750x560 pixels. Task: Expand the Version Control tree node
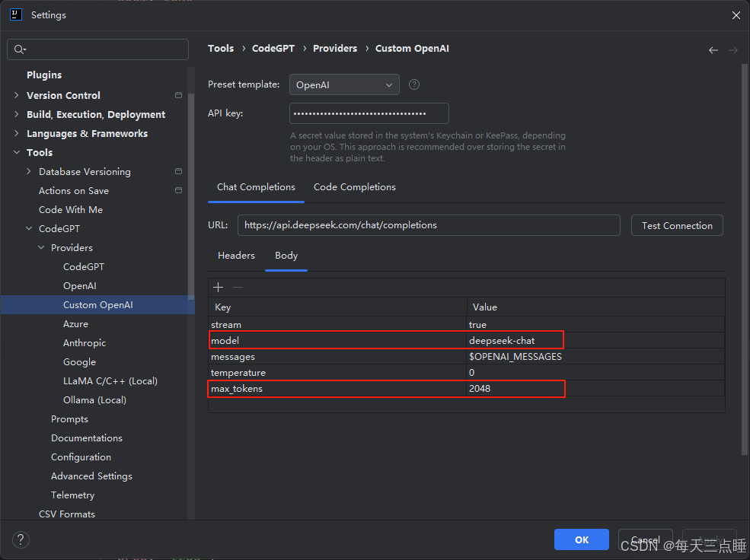(17, 95)
